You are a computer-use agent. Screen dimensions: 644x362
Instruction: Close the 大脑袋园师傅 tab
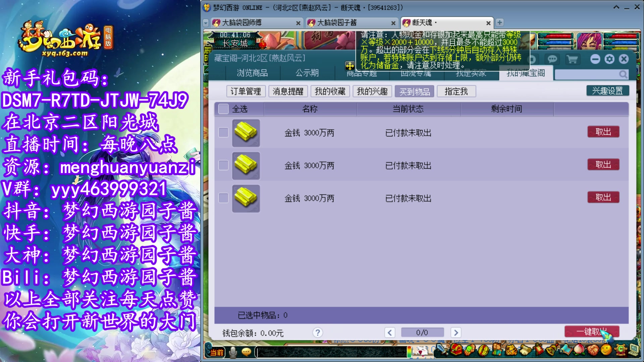coord(298,23)
